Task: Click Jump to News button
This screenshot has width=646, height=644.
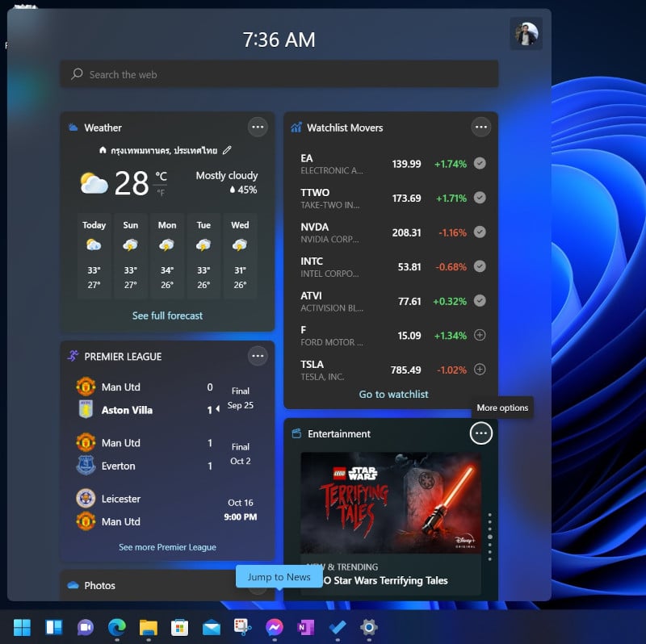Action: [x=279, y=577]
